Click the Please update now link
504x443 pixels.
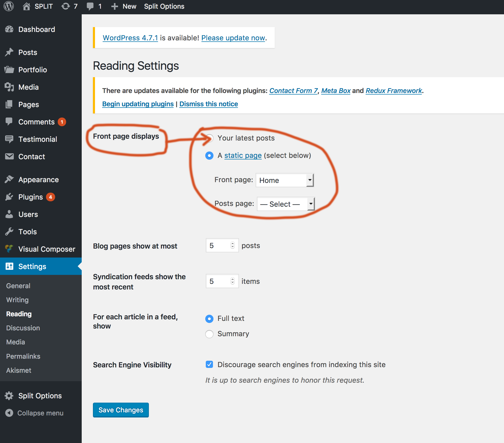(x=233, y=38)
